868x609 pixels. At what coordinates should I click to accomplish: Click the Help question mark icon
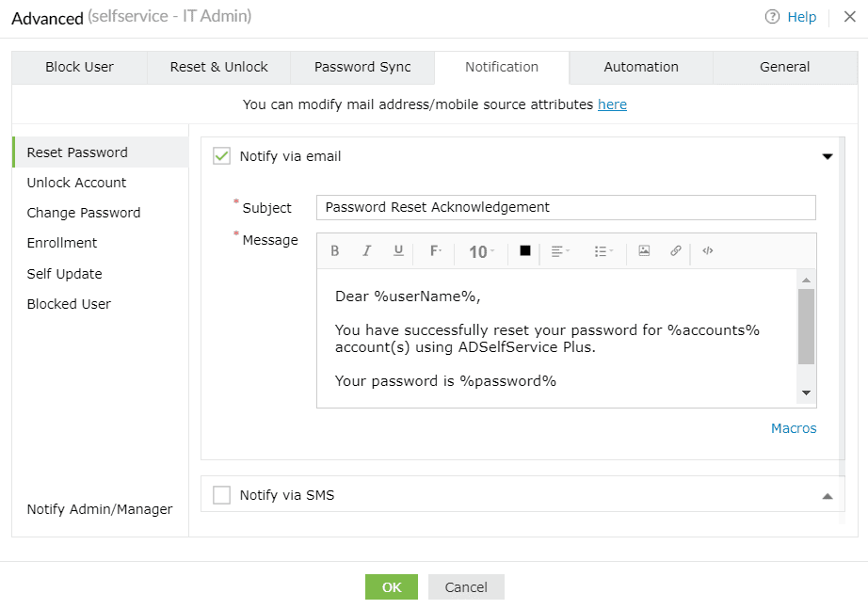coord(772,17)
